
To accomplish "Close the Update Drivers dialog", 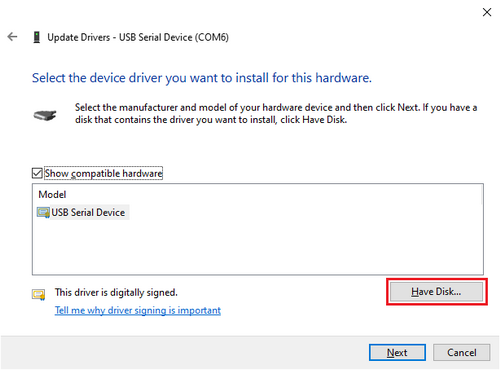I will click(x=487, y=12).
